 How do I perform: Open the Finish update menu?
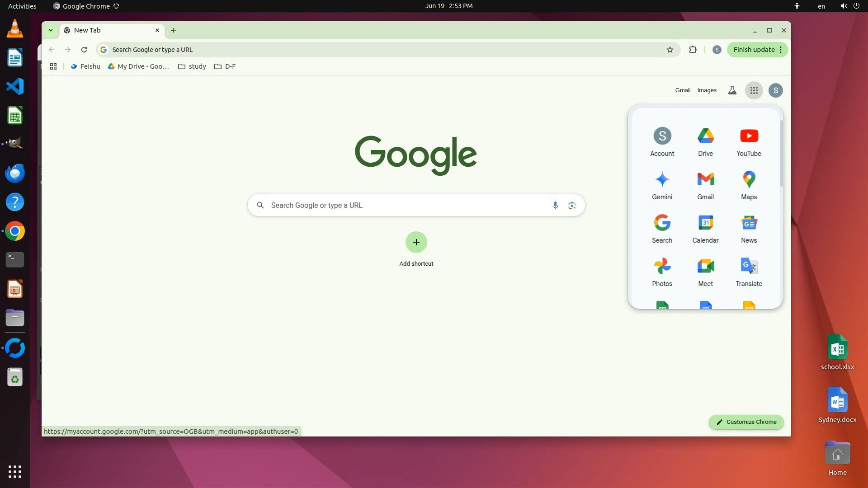pos(757,50)
